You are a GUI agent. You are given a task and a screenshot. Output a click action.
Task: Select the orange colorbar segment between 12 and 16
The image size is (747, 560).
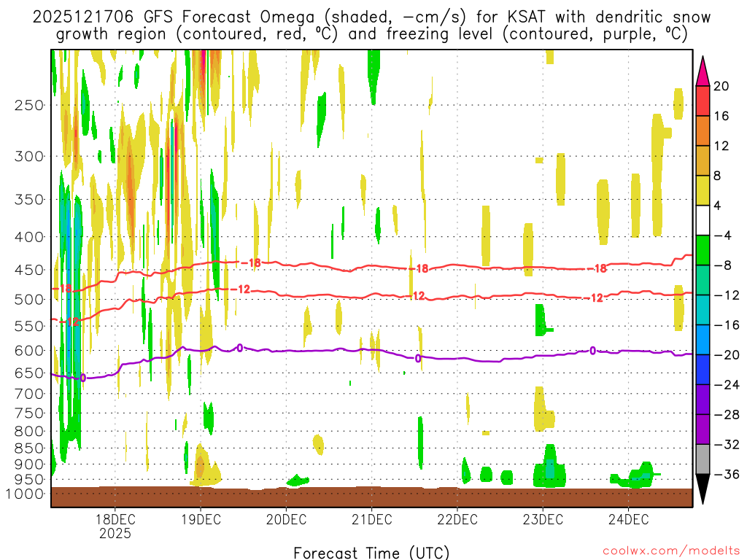703,131
